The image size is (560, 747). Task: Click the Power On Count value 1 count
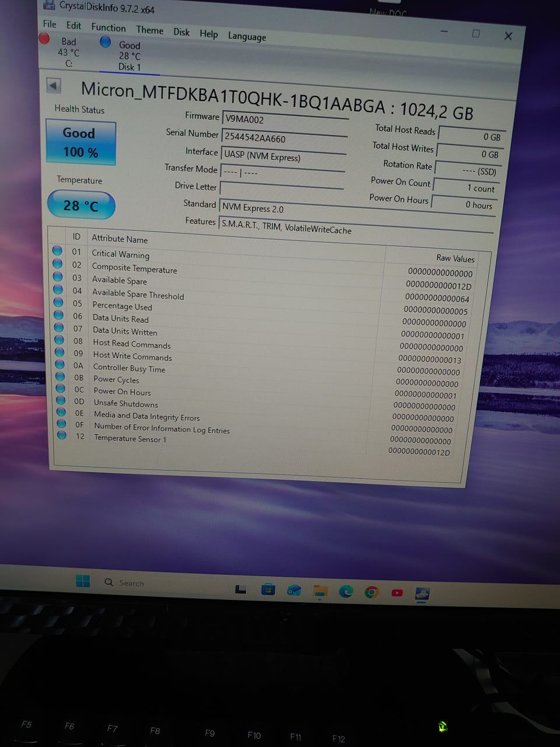tap(466, 187)
